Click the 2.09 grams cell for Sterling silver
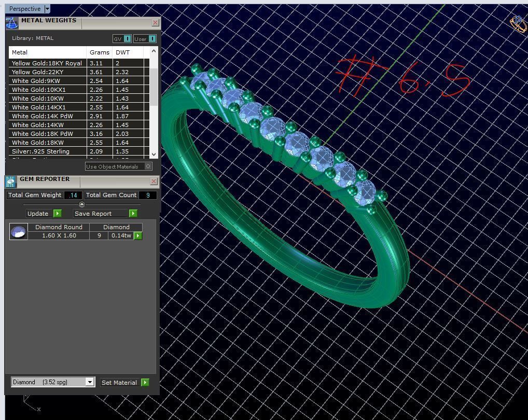The image size is (528, 420). (100, 151)
